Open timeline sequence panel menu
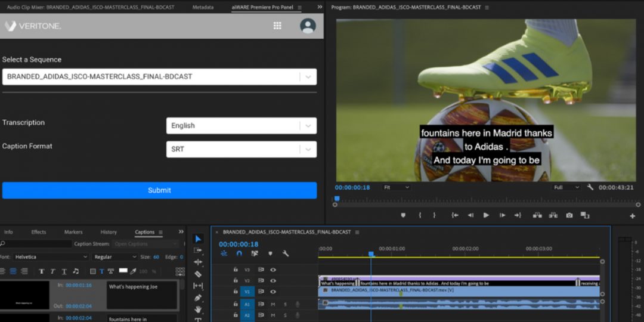The image size is (644, 322). click(357, 232)
